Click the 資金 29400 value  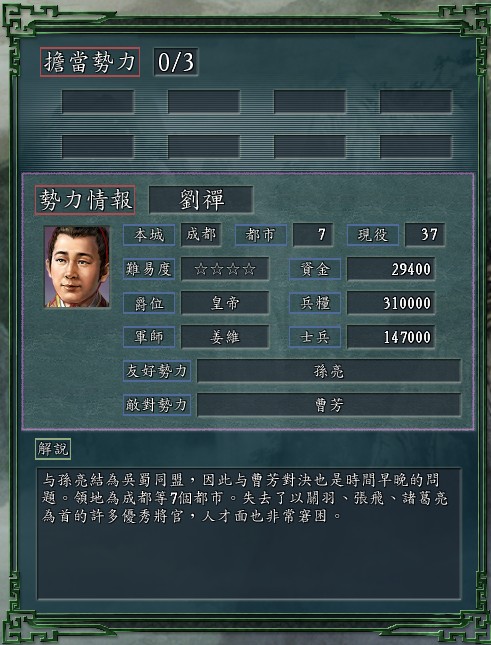[x=391, y=269]
